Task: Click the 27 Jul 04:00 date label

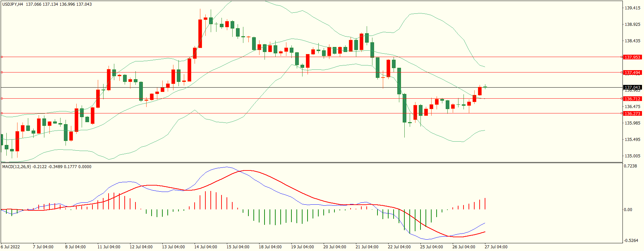Action: tap(496, 247)
